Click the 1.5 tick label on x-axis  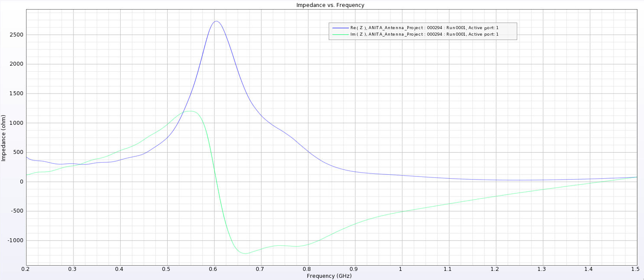637,270
